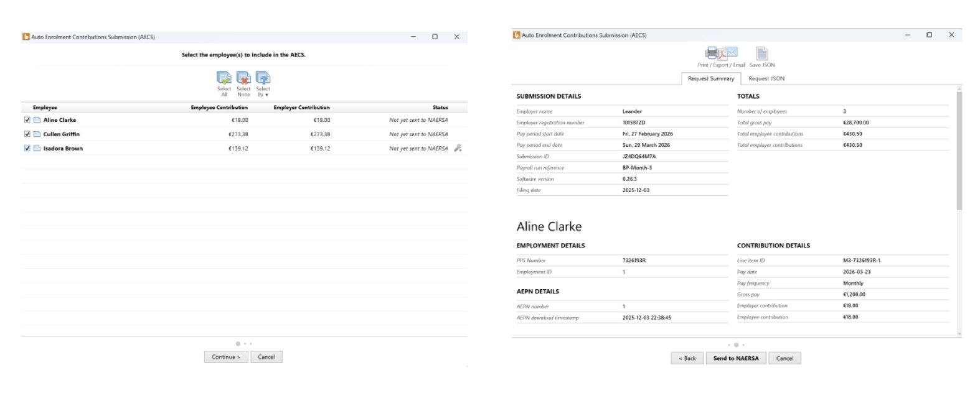The width and height of the screenshot is (980, 403).
Task: Click the filing date 2025-12-03
Action: pos(636,190)
